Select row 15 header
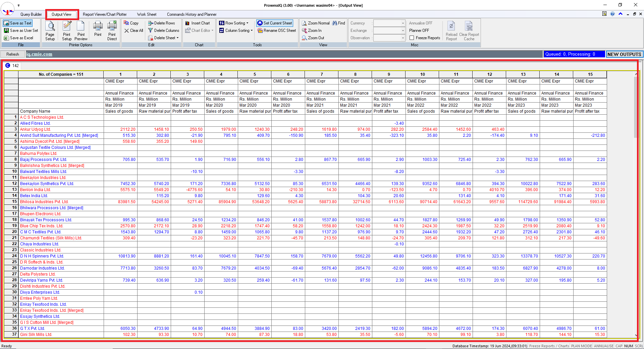The width and height of the screenshot is (644, 349). click(x=11, y=202)
